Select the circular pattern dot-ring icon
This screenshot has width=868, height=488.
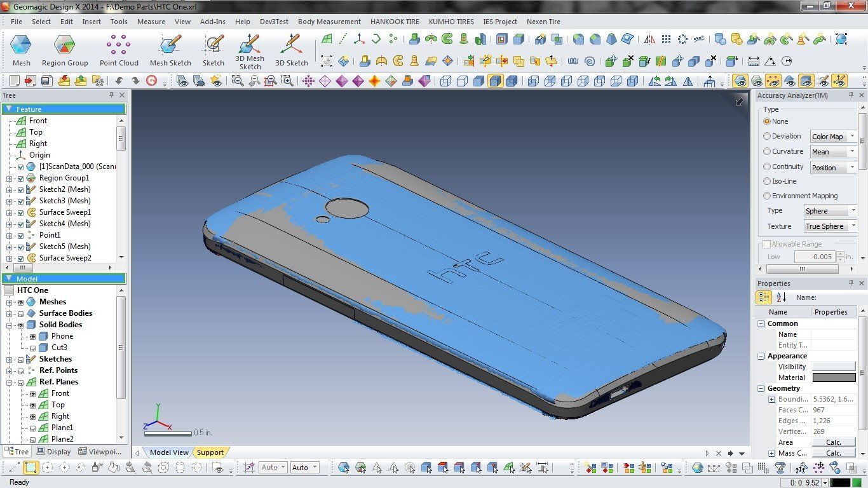click(x=682, y=39)
